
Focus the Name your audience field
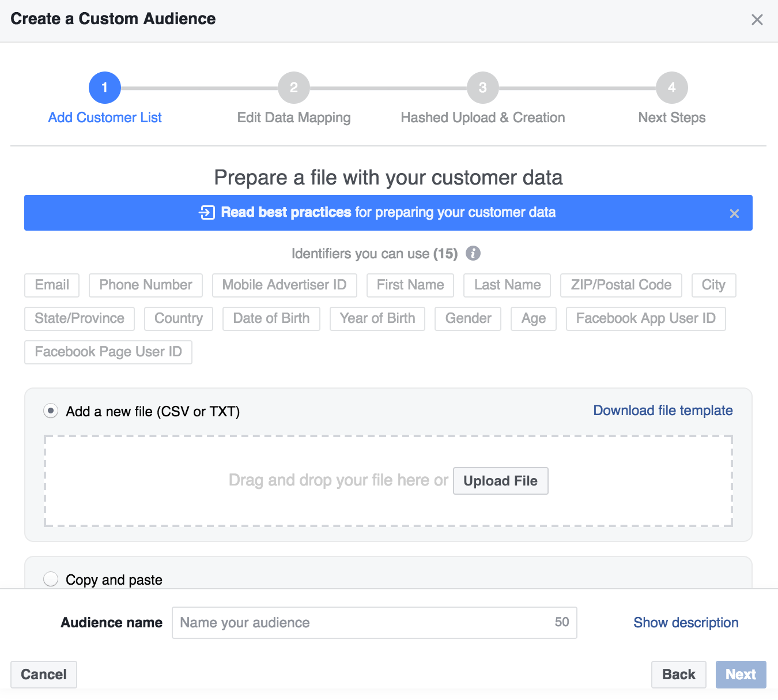click(375, 623)
